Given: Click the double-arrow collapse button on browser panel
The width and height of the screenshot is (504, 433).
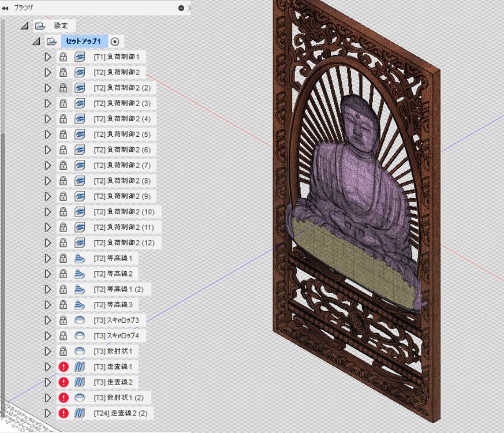Looking at the screenshot, I should click(6, 8).
